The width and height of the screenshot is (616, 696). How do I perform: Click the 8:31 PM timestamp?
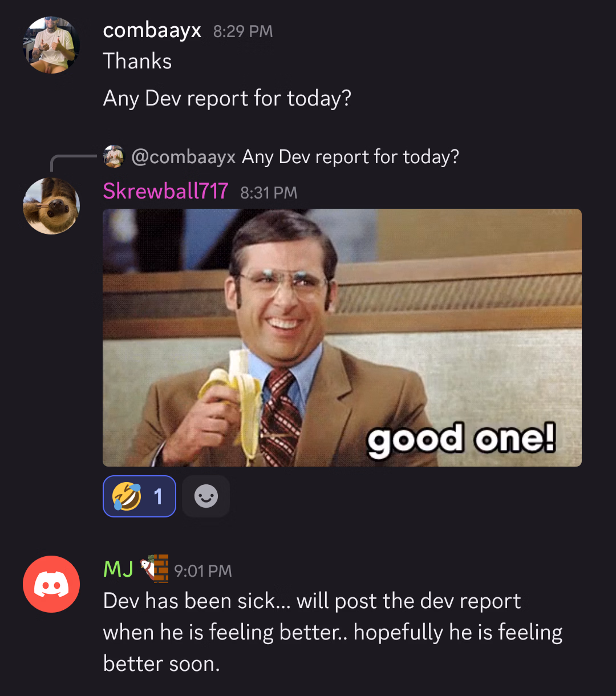point(269,192)
